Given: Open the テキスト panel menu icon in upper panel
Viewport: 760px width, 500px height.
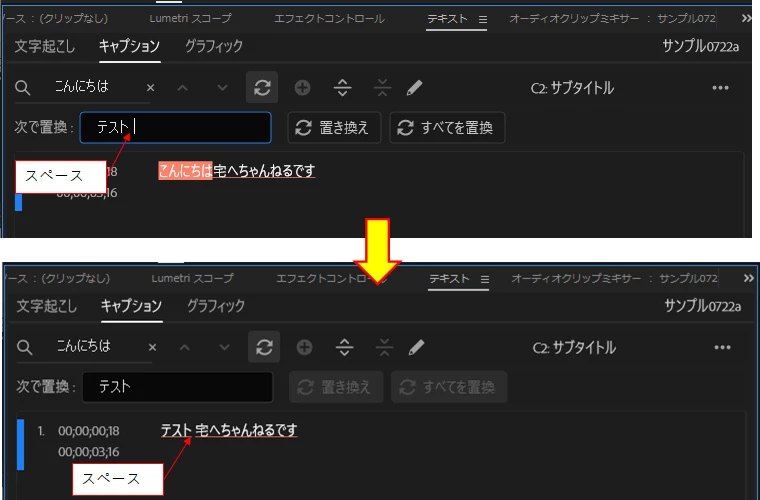Looking at the screenshot, I should (483, 19).
